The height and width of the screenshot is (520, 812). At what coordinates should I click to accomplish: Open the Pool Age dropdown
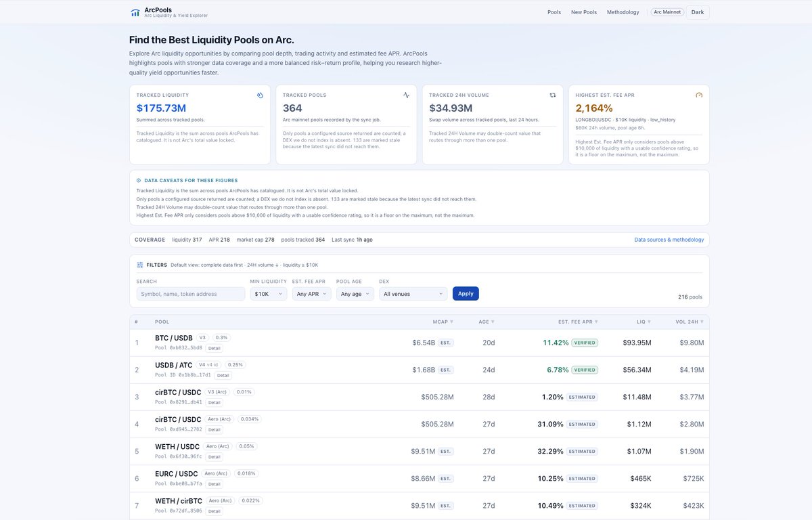pyautogui.click(x=355, y=294)
